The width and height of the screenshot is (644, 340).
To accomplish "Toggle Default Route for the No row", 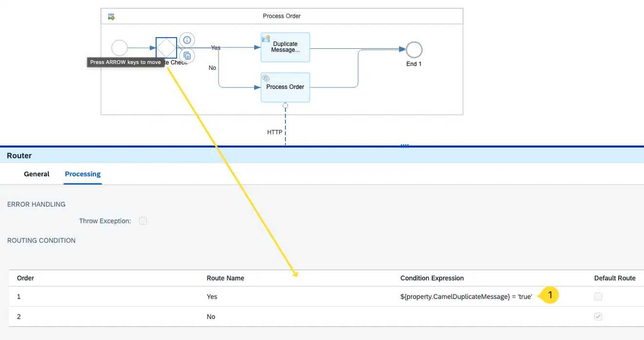I will (598, 317).
